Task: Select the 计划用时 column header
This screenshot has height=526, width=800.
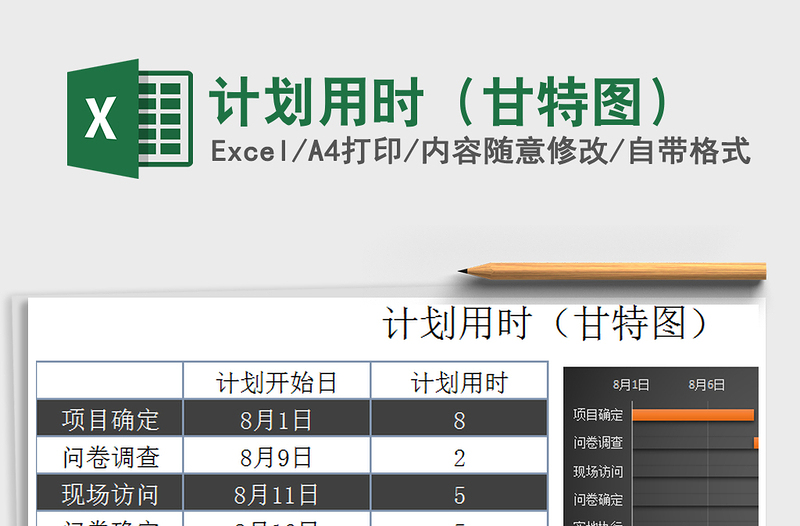Action: [459, 381]
